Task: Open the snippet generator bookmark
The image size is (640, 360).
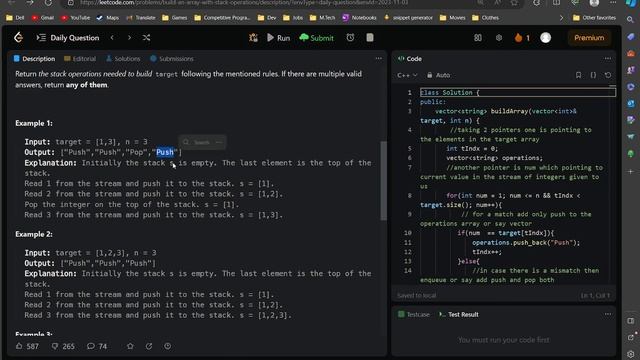Action: (408, 18)
